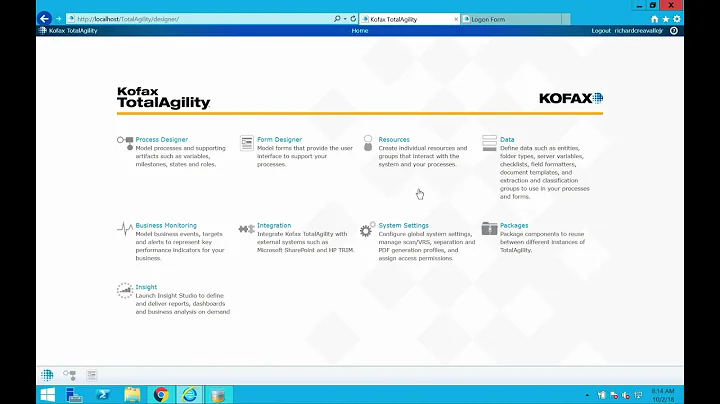The height and width of the screenshot is (404, 720).
Task: Click the database tool taskbar icon
Action: pos(218,395)
